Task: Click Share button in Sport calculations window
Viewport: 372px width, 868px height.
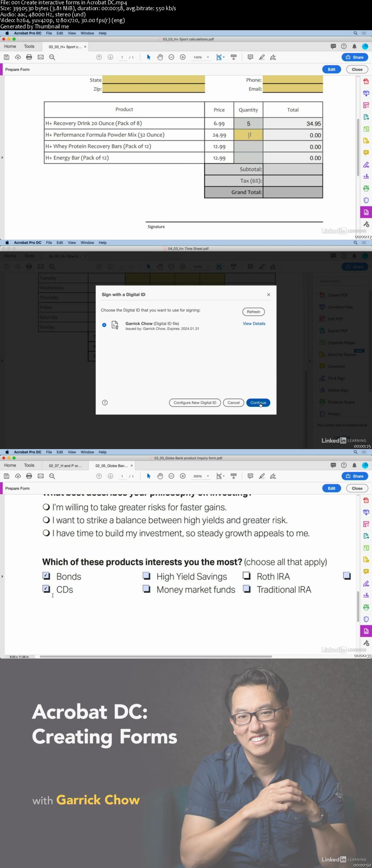Action: pos(355,57)
